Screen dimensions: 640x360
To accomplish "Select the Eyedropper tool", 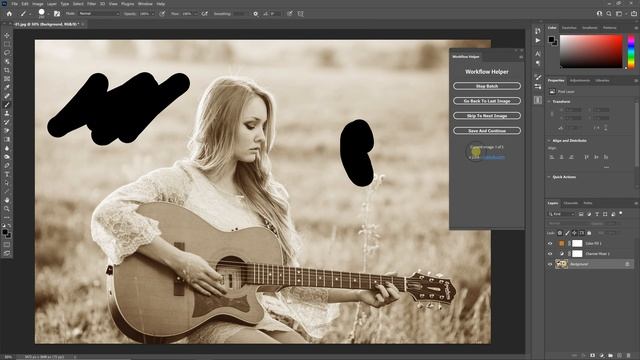I will 7,87.
